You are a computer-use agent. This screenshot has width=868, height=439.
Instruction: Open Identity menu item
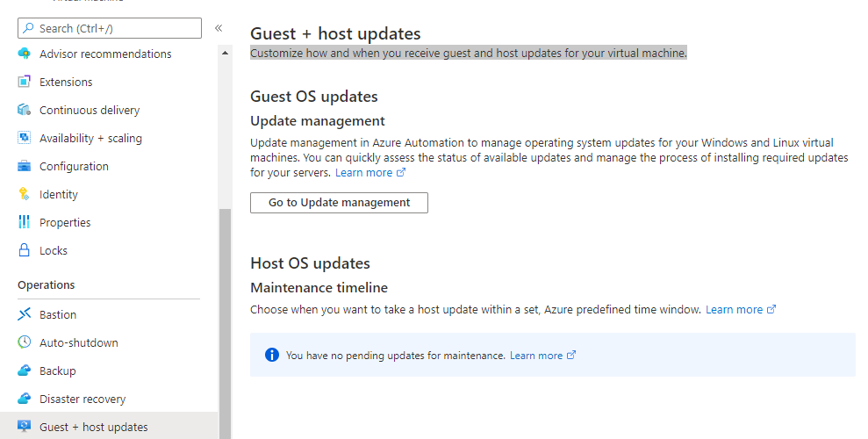[58, 194]
